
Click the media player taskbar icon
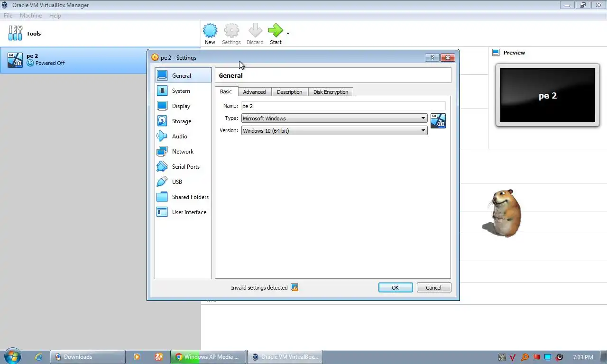pos(137,357)
